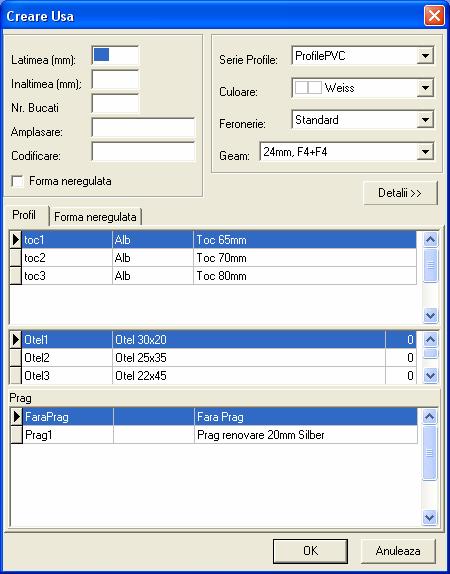Click the row selector arrow beside toc1
Screen dimensions: 450x574
coord(15,240)
